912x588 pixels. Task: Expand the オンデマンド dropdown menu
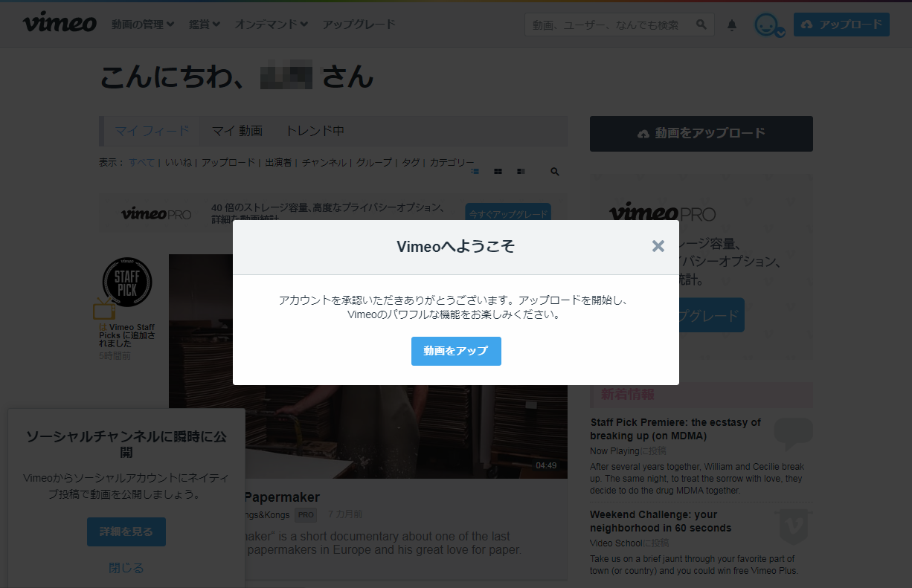pyautogui.click(x=271, y=25)
